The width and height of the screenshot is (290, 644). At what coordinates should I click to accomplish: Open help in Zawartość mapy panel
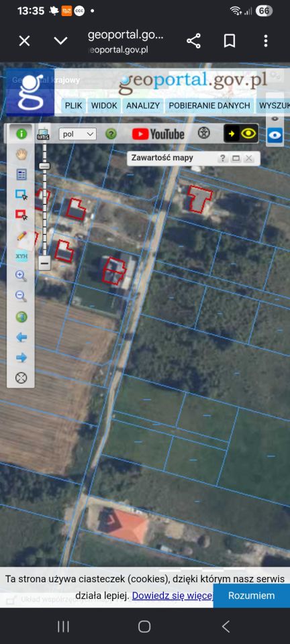point(222,158)
